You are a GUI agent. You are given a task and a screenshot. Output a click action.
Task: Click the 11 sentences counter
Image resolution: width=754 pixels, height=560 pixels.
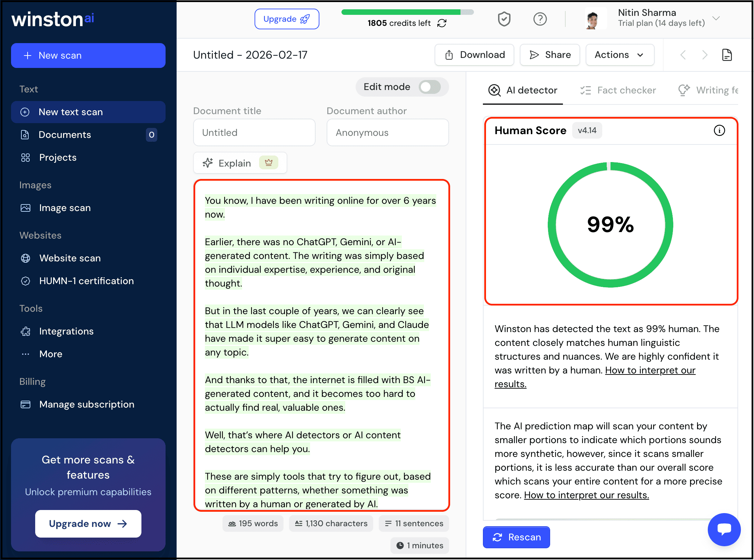pyautogui.click(x=414, y=523)
